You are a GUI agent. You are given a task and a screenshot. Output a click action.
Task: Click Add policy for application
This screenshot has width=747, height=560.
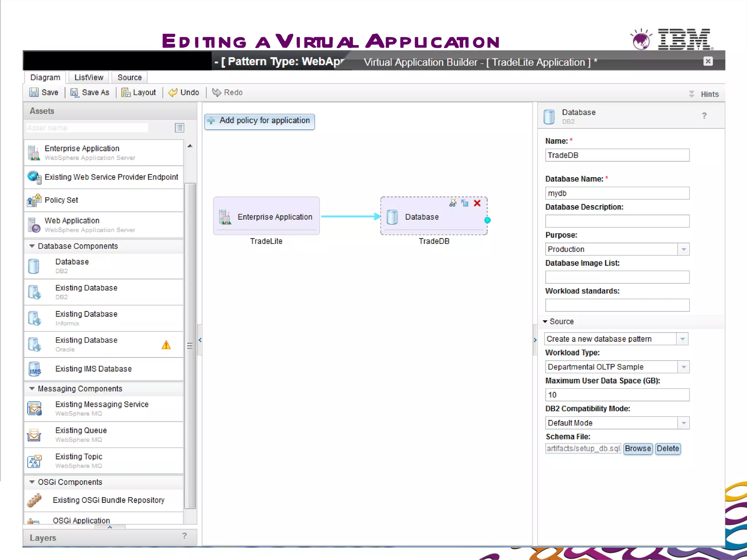click(260, 121)
